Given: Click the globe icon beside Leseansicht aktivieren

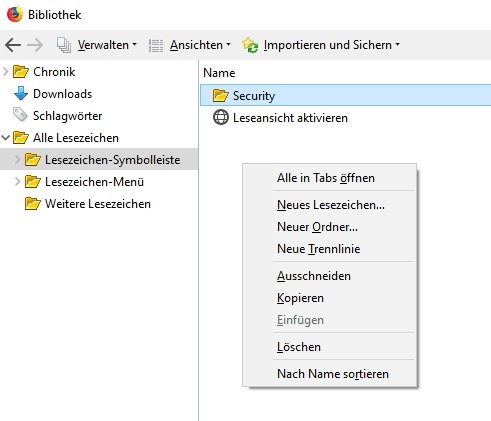Looking at the screenshot, I should pyautogui.click(x=221, y=117).
